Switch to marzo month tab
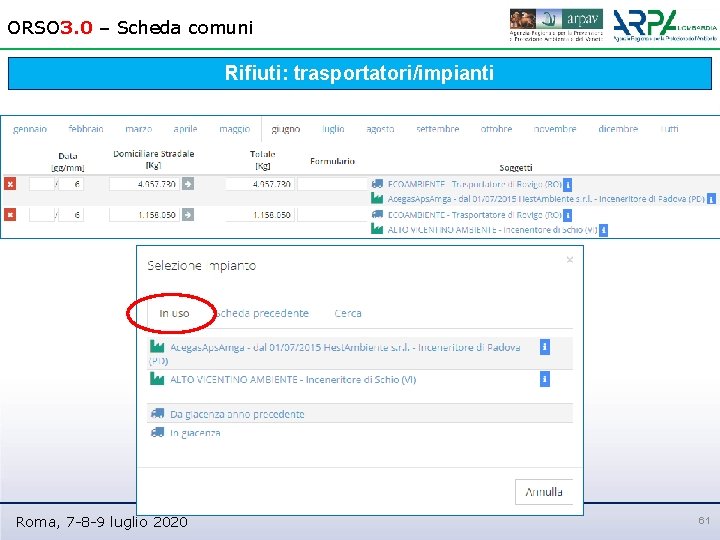 pos(139,129)
